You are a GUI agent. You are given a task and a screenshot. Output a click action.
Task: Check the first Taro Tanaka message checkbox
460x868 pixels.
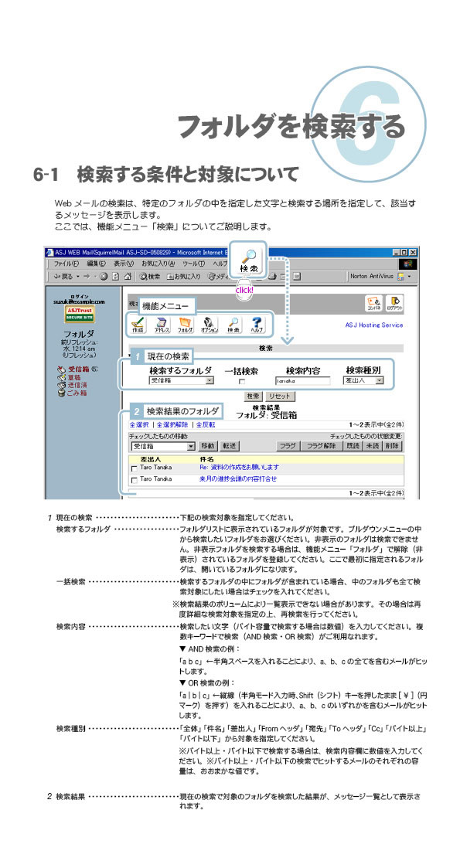134,468
